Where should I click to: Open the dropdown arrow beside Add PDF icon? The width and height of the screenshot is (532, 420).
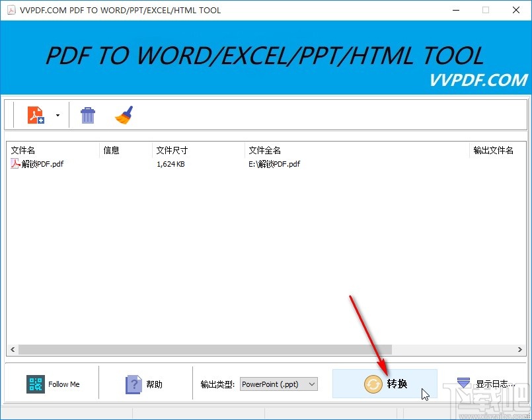(57, 114)
